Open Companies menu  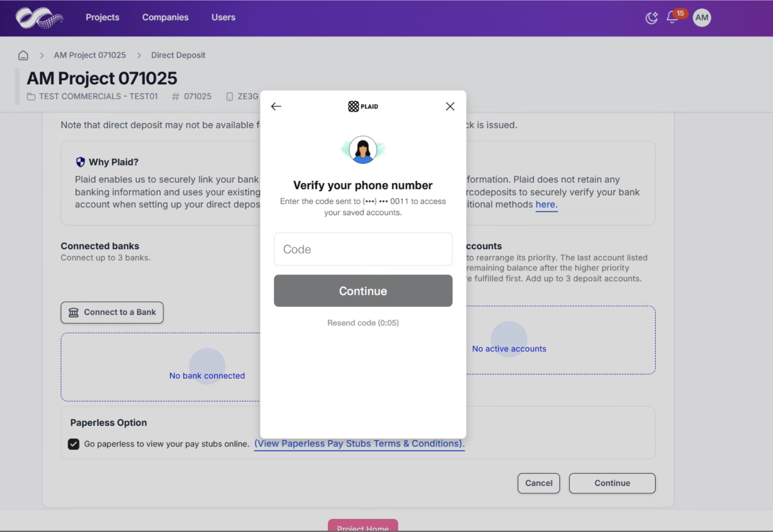tap(165, 17)
